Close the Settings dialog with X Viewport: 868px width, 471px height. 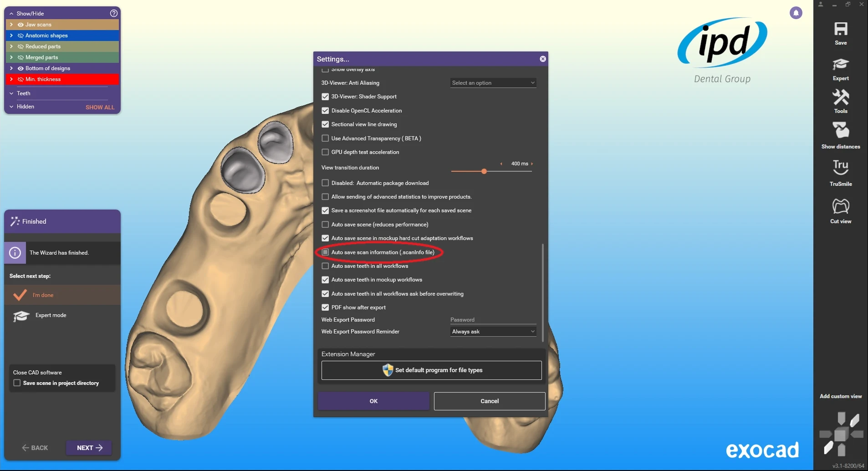pos(543,59)
